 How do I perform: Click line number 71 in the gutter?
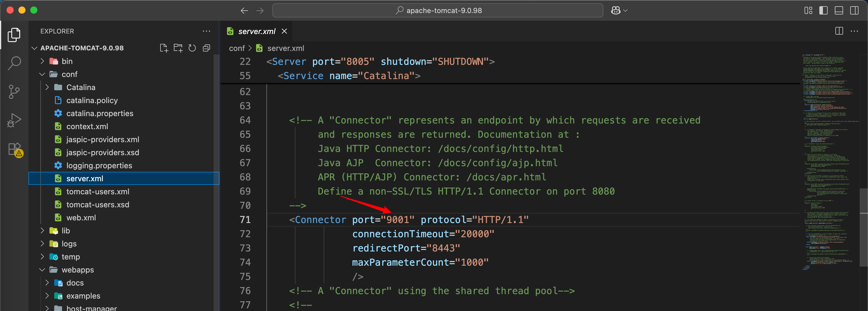tap(245, 220)
